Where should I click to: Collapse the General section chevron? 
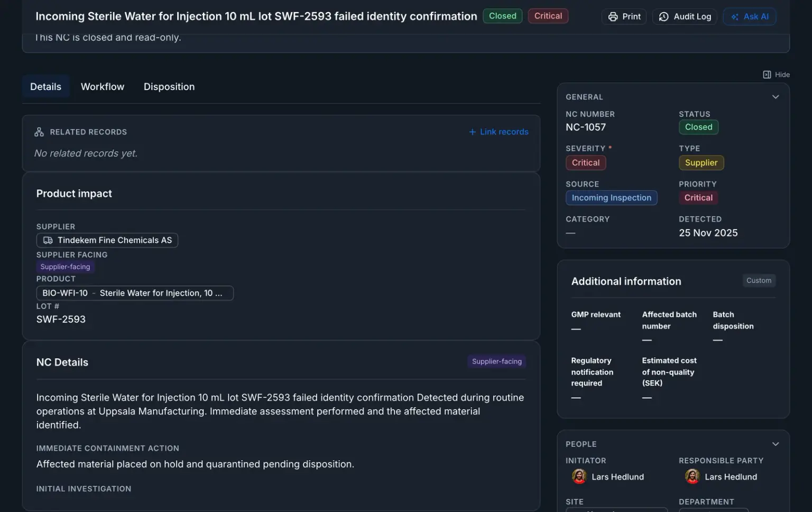pos(776,97)
